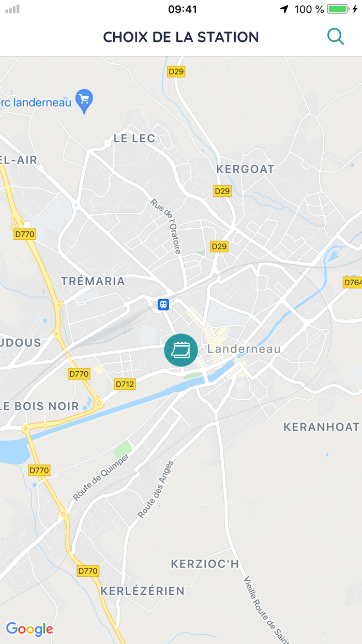
Task: Tap the D712 road badge
Action: click(x=125, y=384)
